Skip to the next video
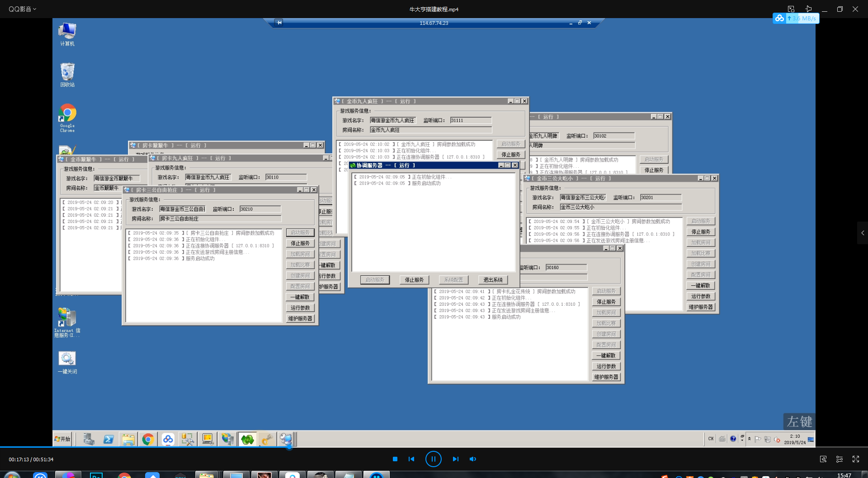This screenshot has width=868, height=478. click(455, 459)
